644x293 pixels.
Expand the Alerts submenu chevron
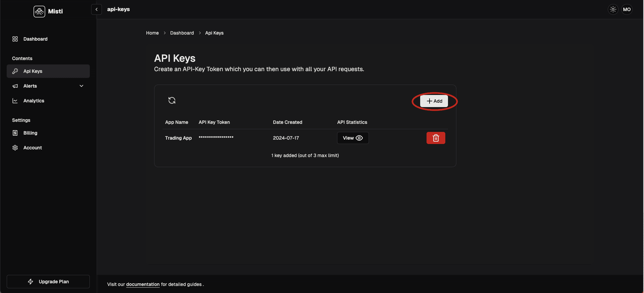(81, 86)
